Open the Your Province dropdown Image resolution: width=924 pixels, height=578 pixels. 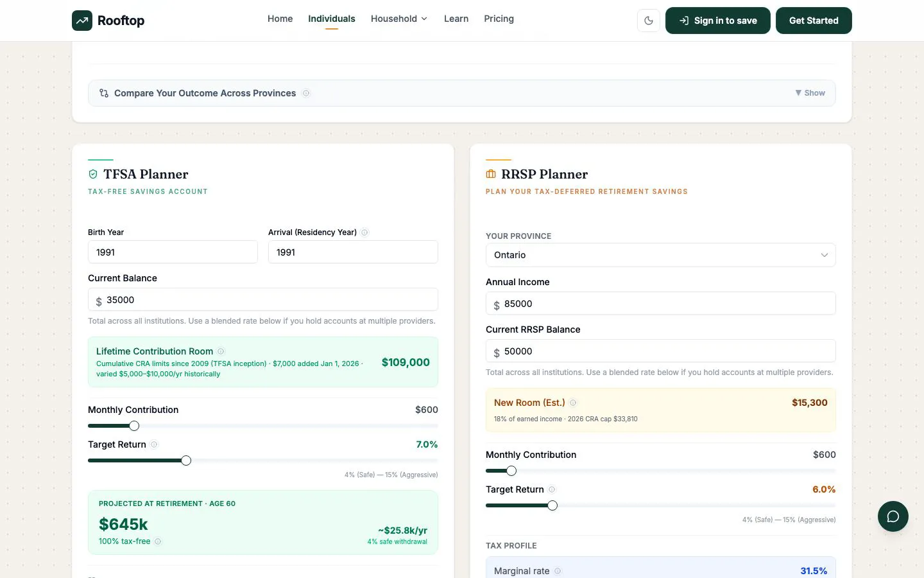661,255
